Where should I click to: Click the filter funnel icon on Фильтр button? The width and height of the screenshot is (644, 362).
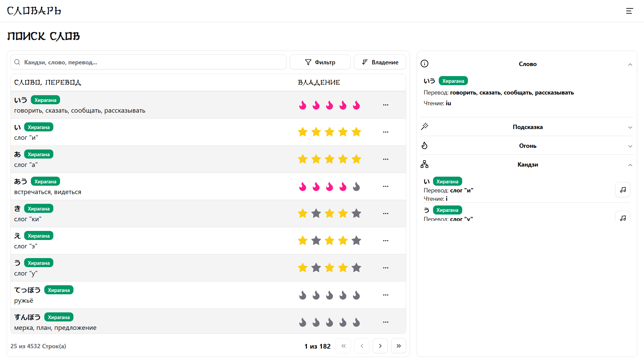tap(308, 62)
